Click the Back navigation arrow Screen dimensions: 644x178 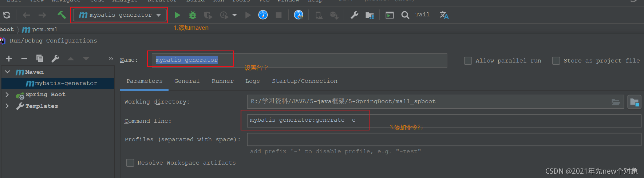point(27,15)
